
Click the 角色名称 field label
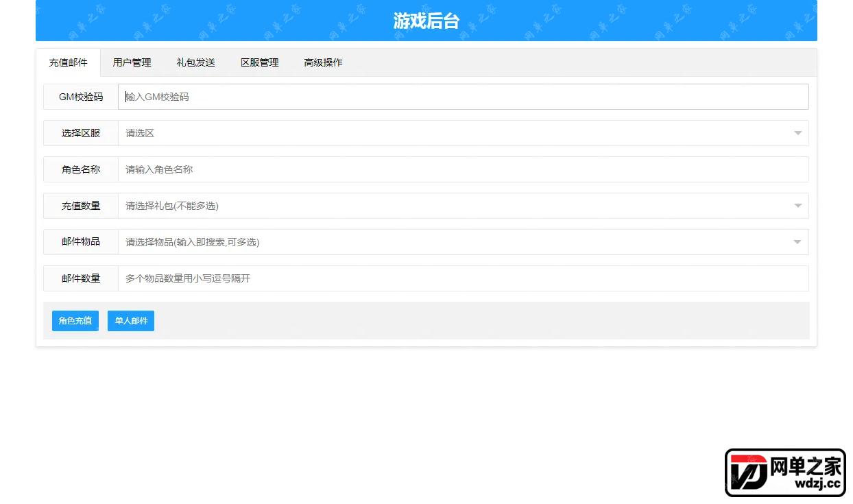click(81, 169)
